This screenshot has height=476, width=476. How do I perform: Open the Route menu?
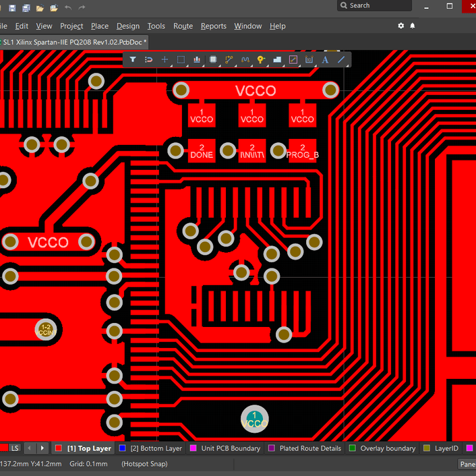[x=183, y=26]
